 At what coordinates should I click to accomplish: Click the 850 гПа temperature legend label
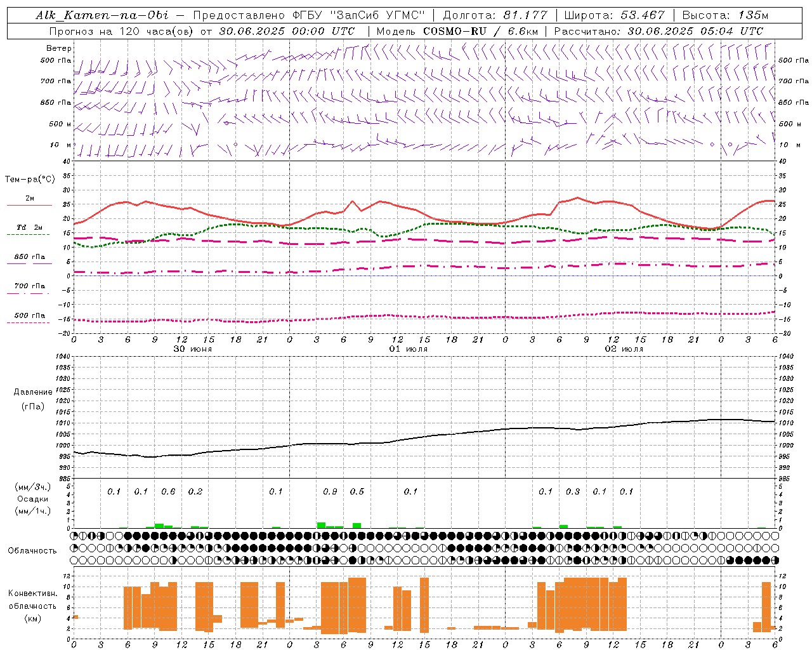[30, 257]
